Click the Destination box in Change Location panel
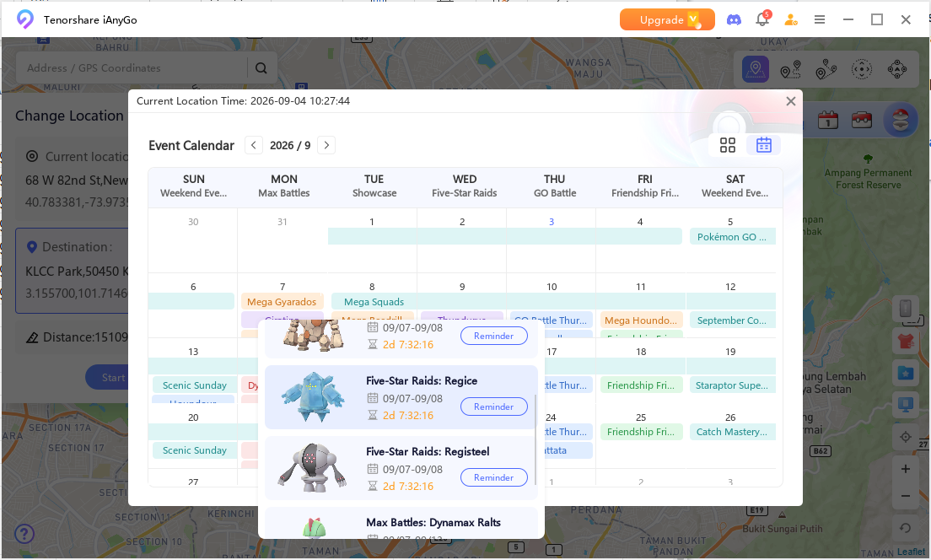 pyautogui.click(x=72, y=270)
